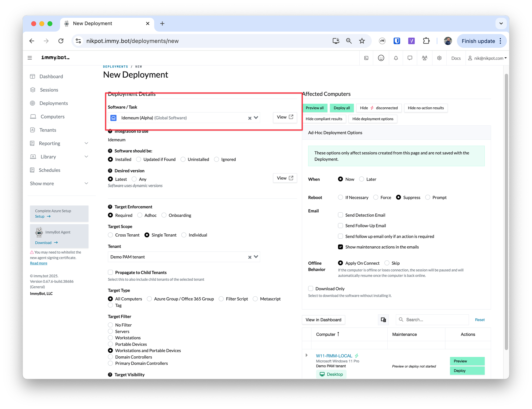This screenshot has width=532, height=409.
Task: Expand the W11-RMM-LOCAL computer row
Action: click(x=306, y=355)
